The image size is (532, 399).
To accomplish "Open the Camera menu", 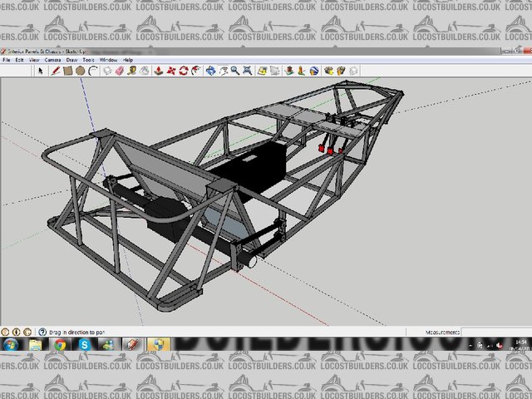I will tap(52, 61).
